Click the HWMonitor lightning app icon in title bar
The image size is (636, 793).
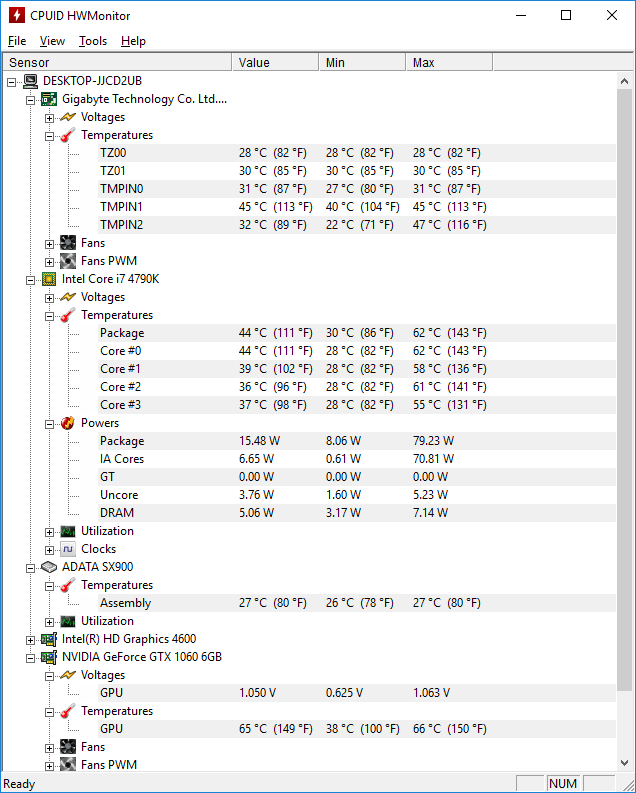coord(17,15)
